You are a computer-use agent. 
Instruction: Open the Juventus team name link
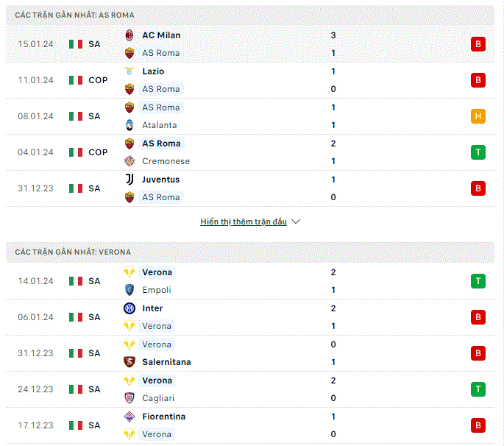160,180
